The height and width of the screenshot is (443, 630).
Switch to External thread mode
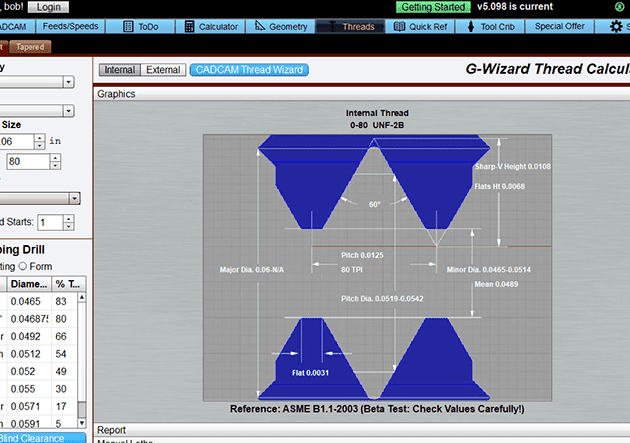(163, 70)
